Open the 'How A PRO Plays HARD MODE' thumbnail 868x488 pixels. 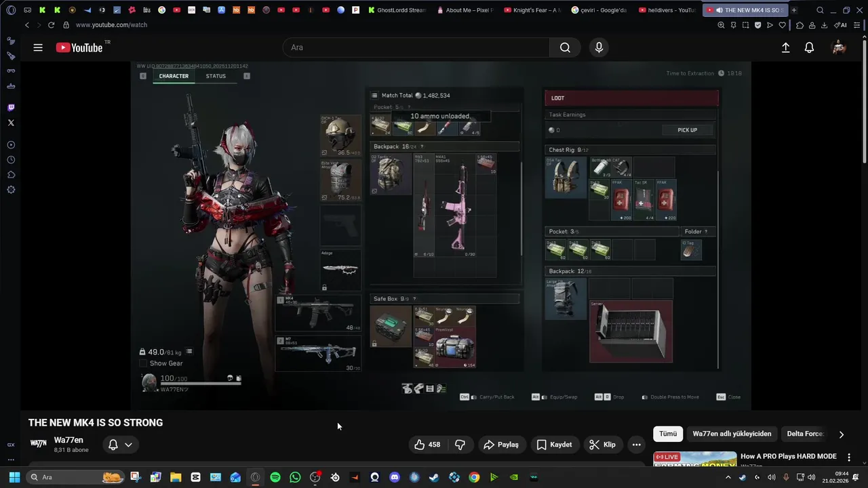pyautogui.click(x=695, y=460)
